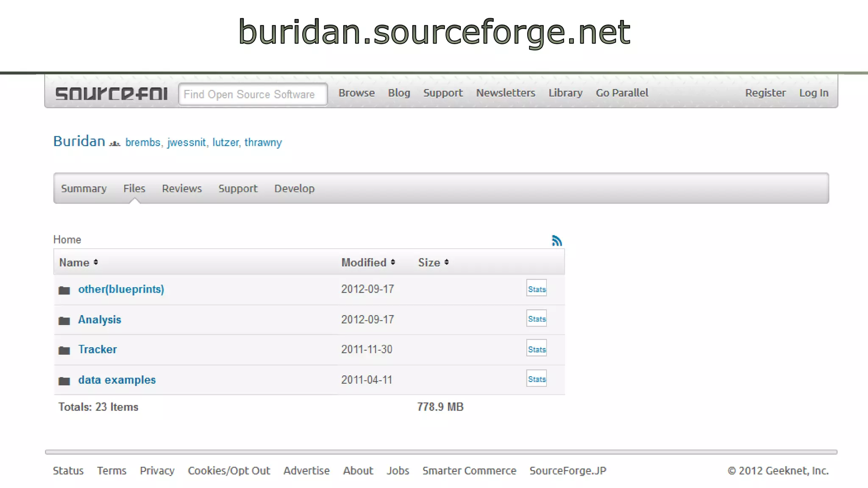This screenshot has height=488, width=868.
Task: Click the folder icon beside Analysis
Action: [x=64, y=321]
